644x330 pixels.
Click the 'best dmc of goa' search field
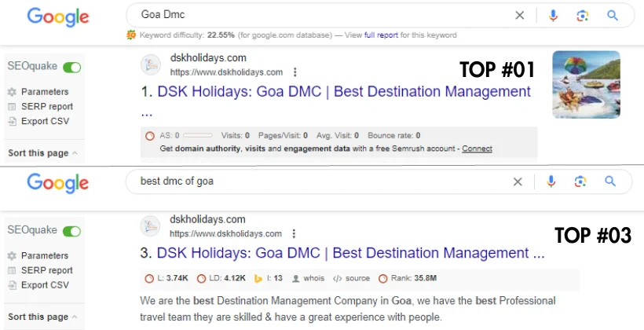click(x=314, y=181)
